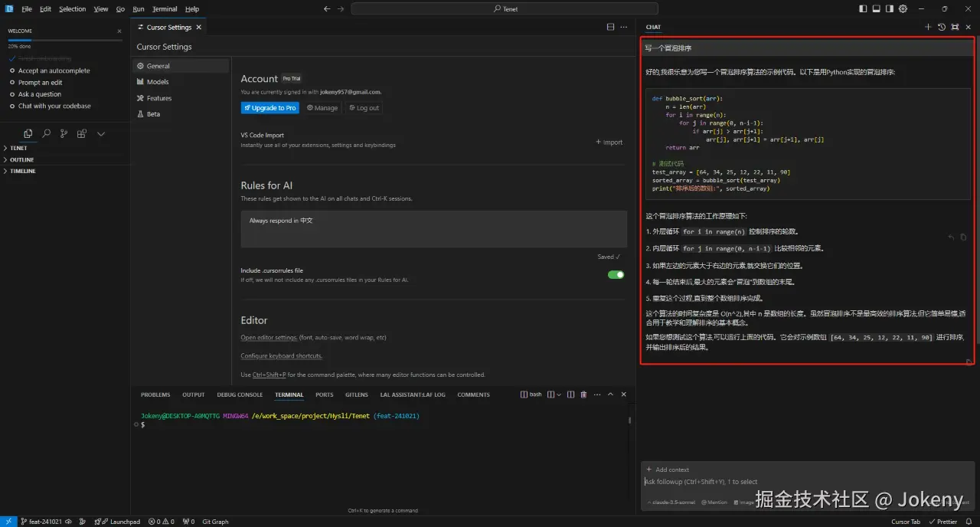Viewport: 980px width, 527px height.
Task: Select Prompt an edit step
Action: pyautogui.click(x=35, y=83)
